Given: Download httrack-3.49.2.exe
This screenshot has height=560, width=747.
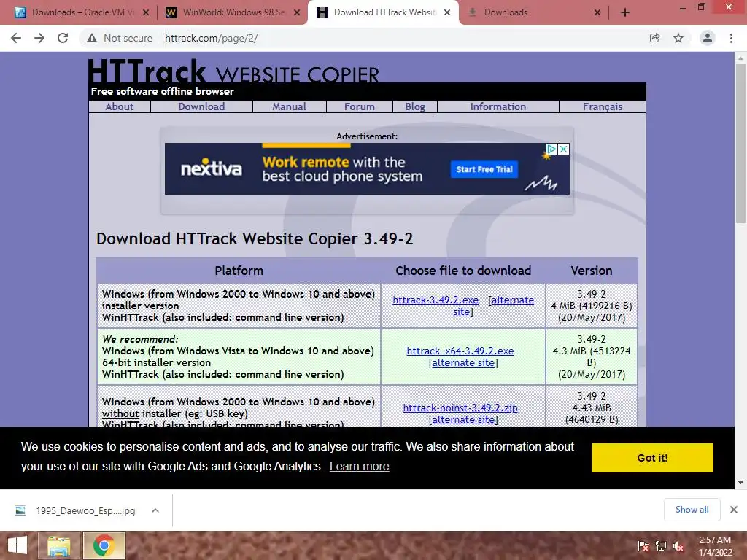Looking at the screenshot, I should click(x=436, y=300).
